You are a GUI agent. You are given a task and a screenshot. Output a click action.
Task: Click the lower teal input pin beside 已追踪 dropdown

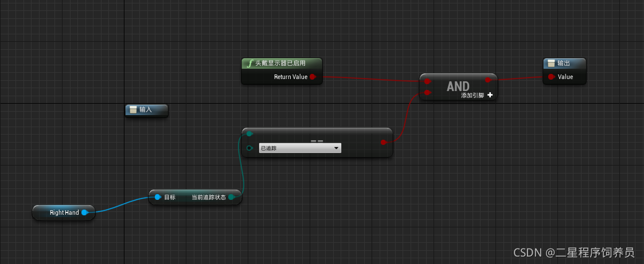249,148
